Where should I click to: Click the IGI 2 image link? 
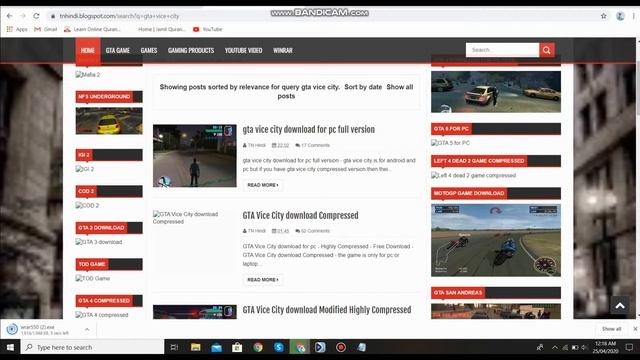[85, 169]
